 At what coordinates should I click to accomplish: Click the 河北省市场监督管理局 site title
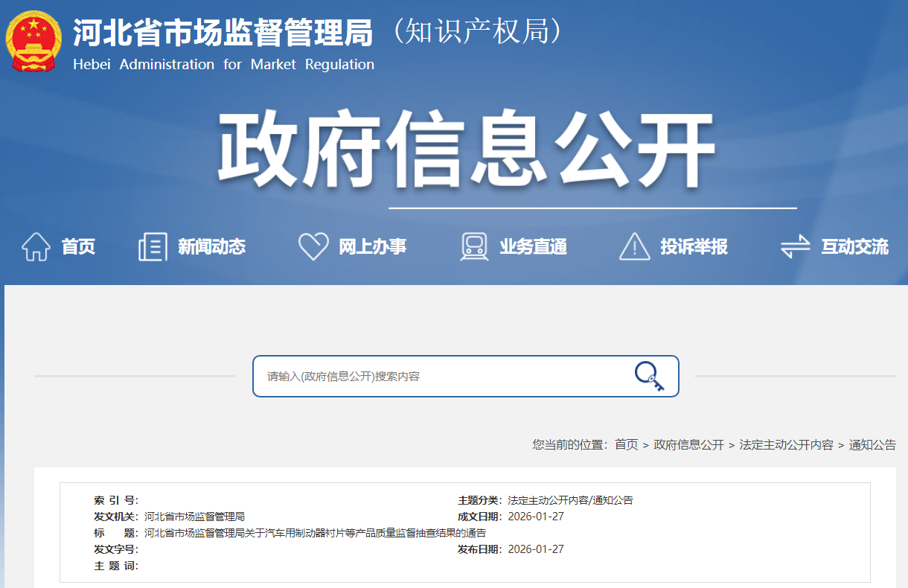(x=223, y=32)
